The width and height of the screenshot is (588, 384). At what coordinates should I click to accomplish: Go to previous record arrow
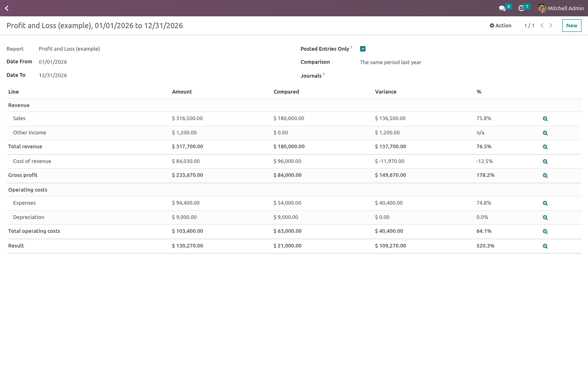click(x=542, y=25)
